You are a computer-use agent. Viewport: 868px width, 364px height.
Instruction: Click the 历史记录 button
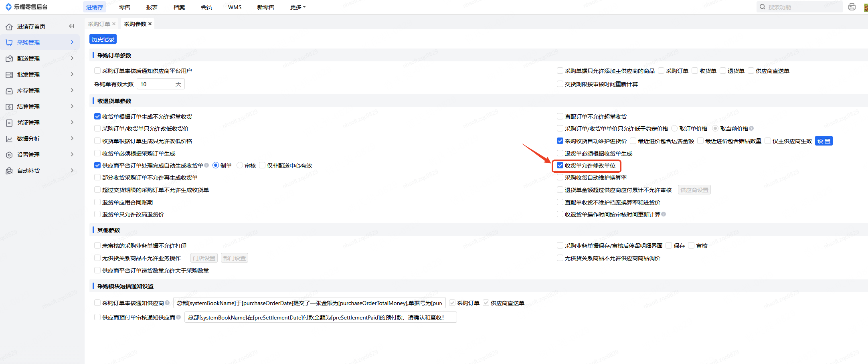pos(103,39)
